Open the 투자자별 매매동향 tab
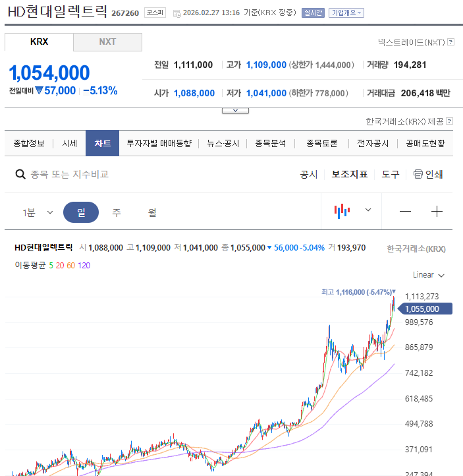463x476 pixels. [x=159, y=143]
